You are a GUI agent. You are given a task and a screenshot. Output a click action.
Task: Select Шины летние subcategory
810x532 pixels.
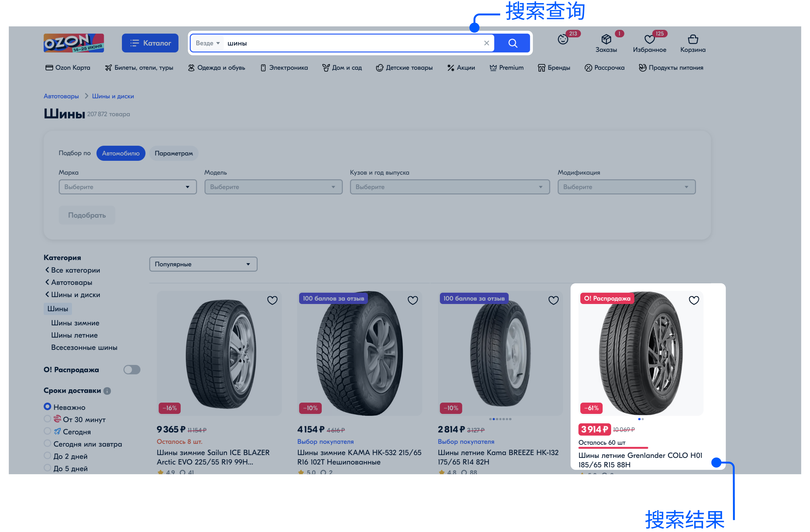pyautogui.click(x=74, y=335)
